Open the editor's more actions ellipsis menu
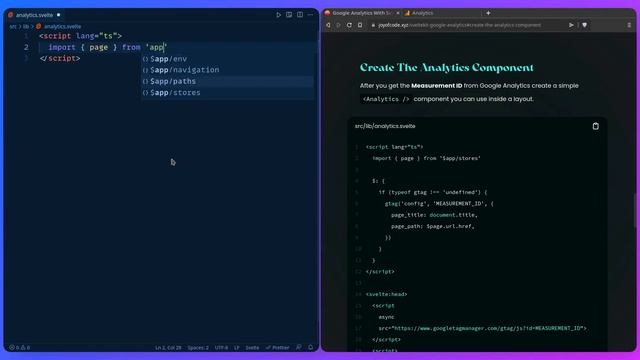The image size is (640, 360). coord(311,15)
